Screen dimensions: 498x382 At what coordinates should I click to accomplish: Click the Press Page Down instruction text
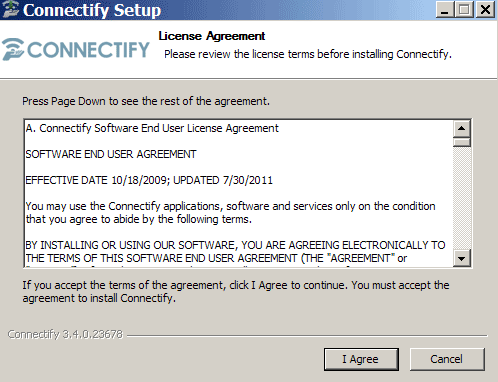tap(146, 101)
